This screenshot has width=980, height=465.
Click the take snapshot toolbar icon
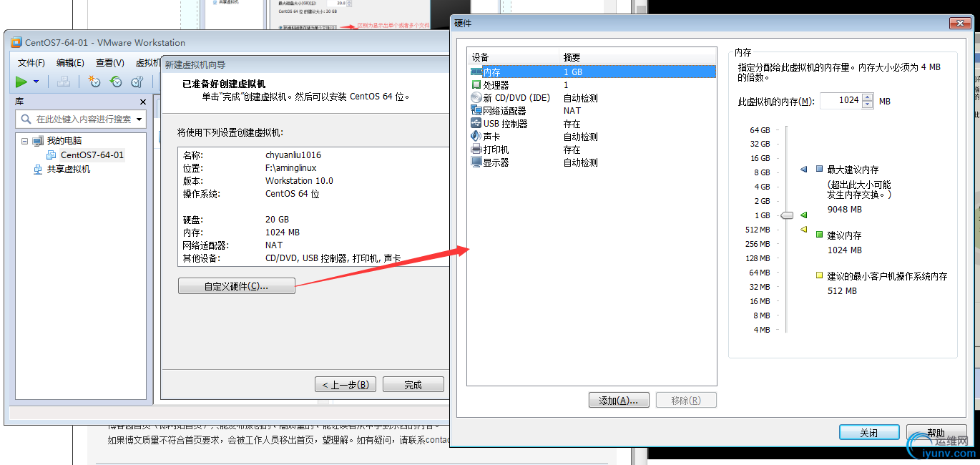pos(94,82)
